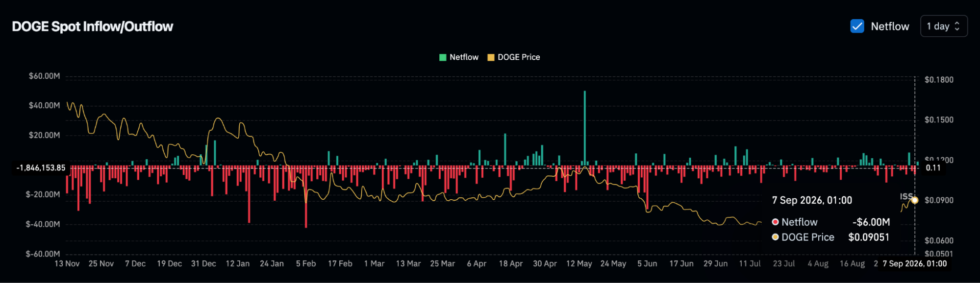Toggle the DOGE Price legend series

(514, 57)
